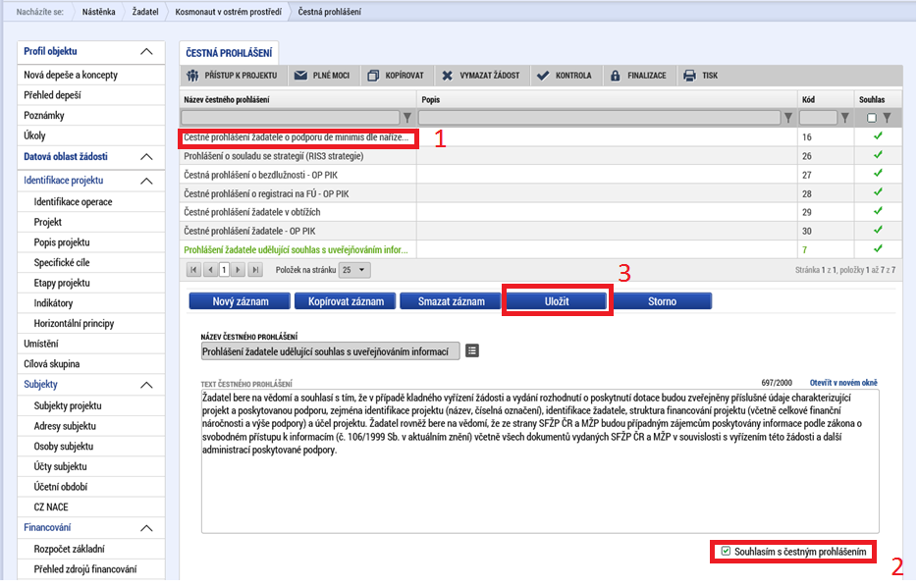Open list picker next to název field
Image resolution: width=918 pixels, height=588 pixels.
[x=472, y=351]
